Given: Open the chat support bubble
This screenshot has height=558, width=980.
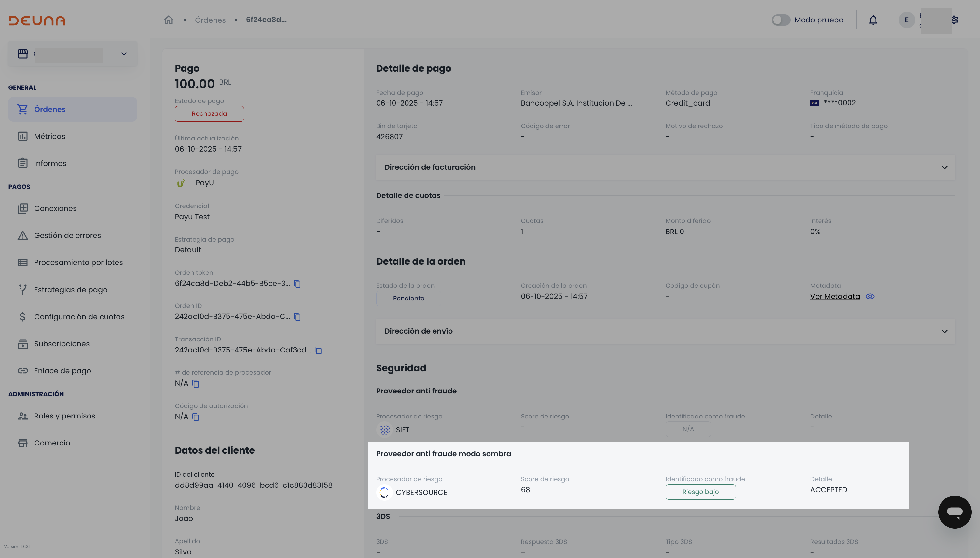Looking at the screenshot, I should click(954, 511).
